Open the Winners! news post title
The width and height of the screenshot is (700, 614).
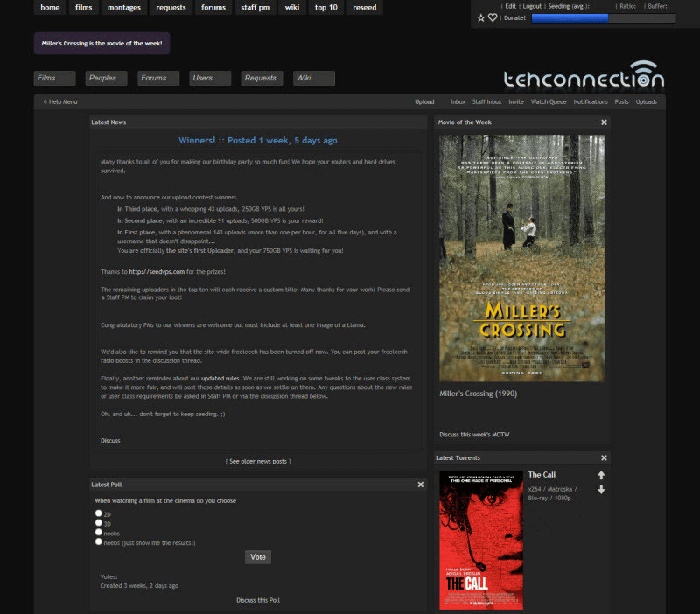point(258,140)
